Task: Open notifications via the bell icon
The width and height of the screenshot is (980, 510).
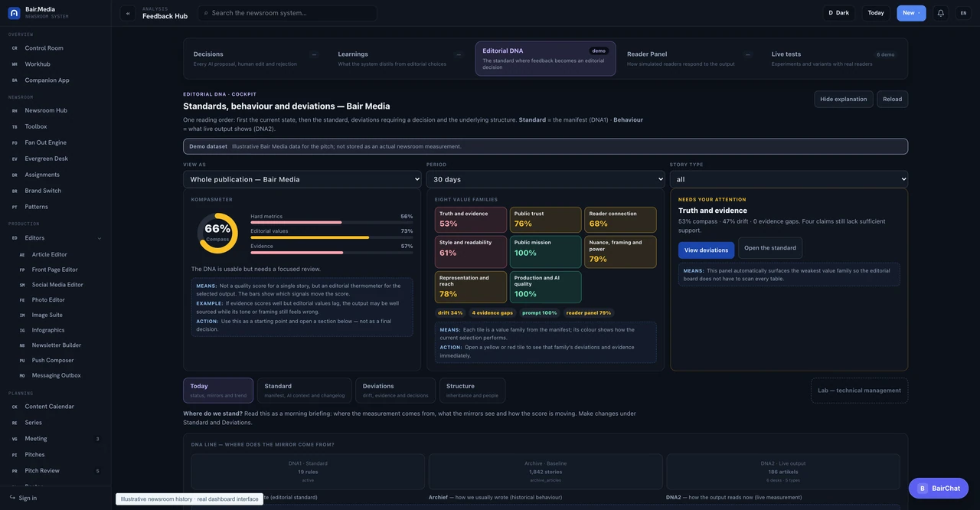Action: pyautogui.click(x=941, y=13)
